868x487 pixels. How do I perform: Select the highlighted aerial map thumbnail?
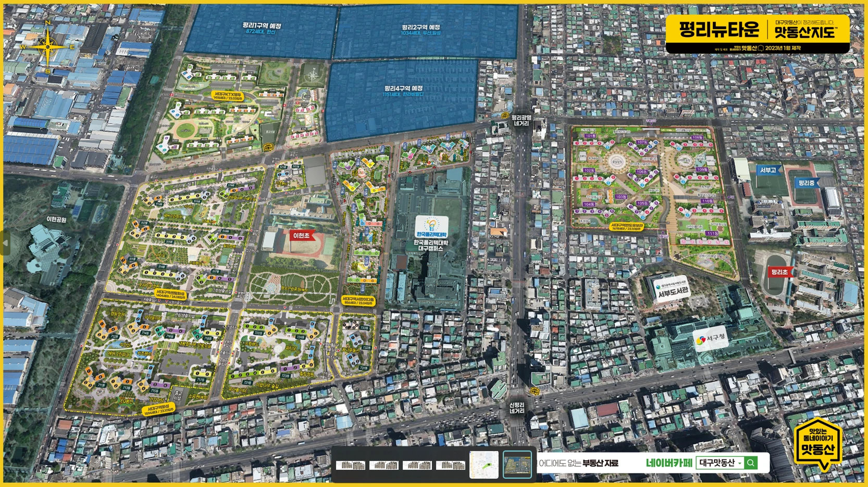[x=517, y=465]
